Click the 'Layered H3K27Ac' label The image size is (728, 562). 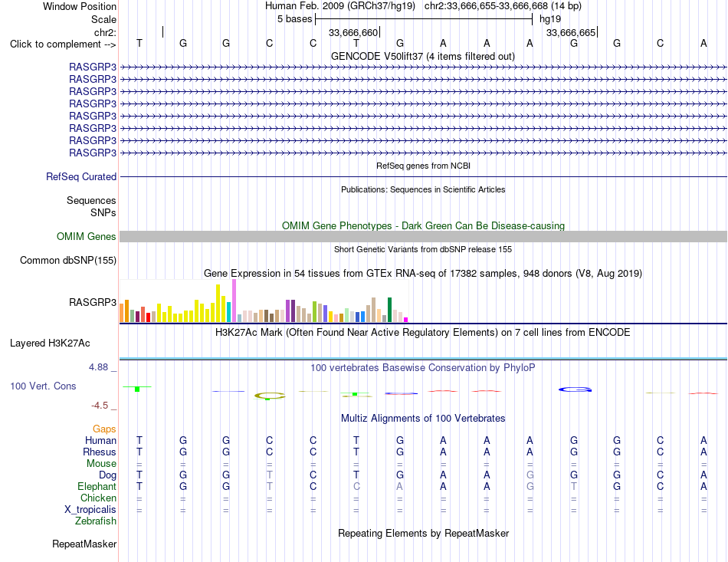[50, 343]
